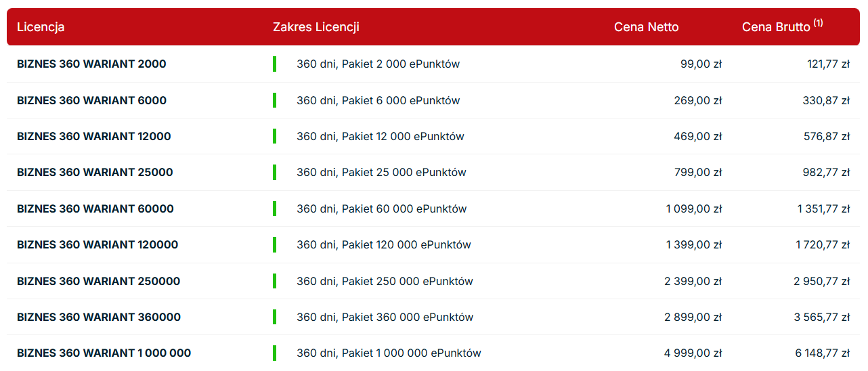Open BIZNES 360 WARIANT 25000 entry
The height and width of the screenshot is (371, 868).
95,173
